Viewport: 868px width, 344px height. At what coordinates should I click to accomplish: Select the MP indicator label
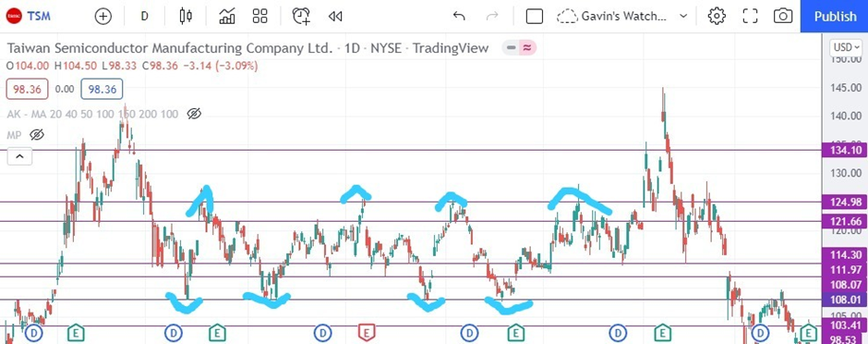(x=15, y=135)
